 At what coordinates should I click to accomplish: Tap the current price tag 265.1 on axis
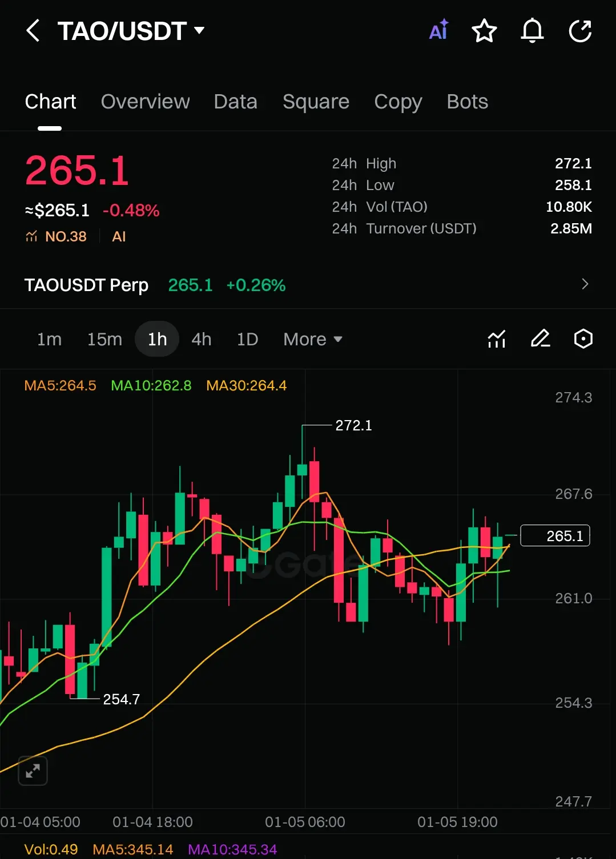point(555,535)
